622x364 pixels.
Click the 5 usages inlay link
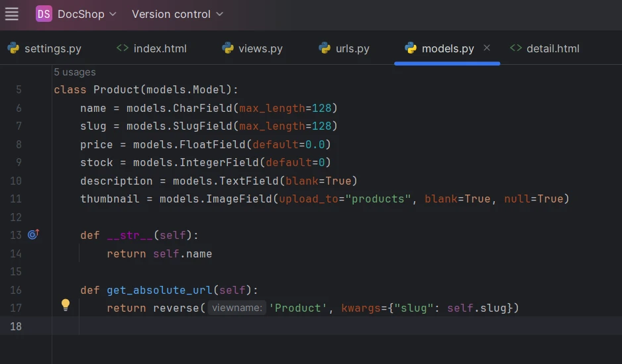tap(75, 72)
